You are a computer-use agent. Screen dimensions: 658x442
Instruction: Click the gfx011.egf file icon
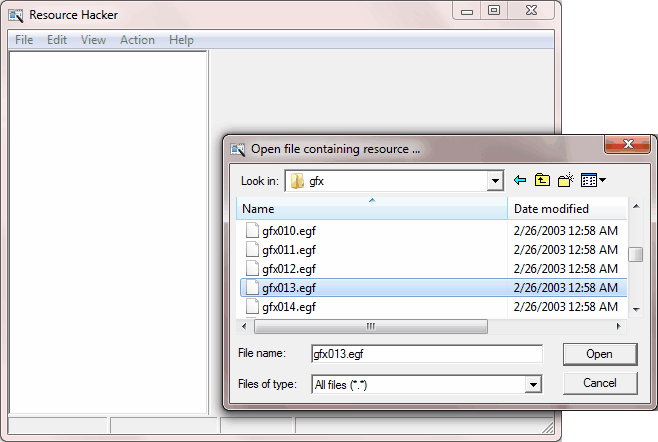(252, 249)
